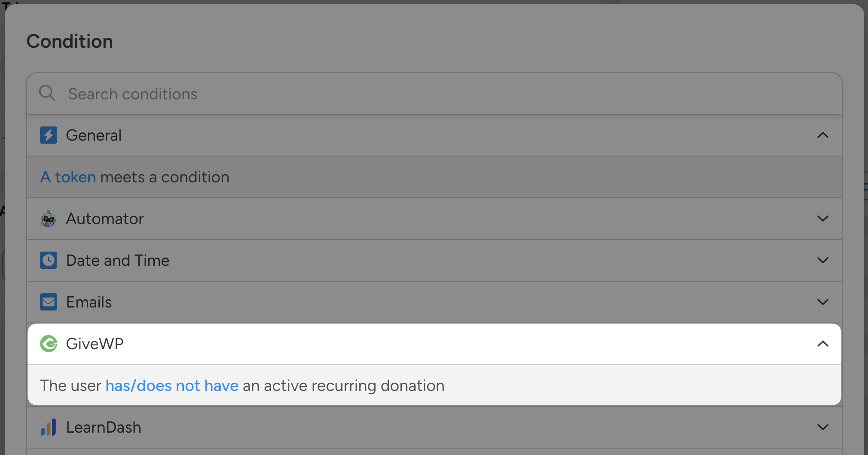Expand the Automator section chevron

click(822, 219)
